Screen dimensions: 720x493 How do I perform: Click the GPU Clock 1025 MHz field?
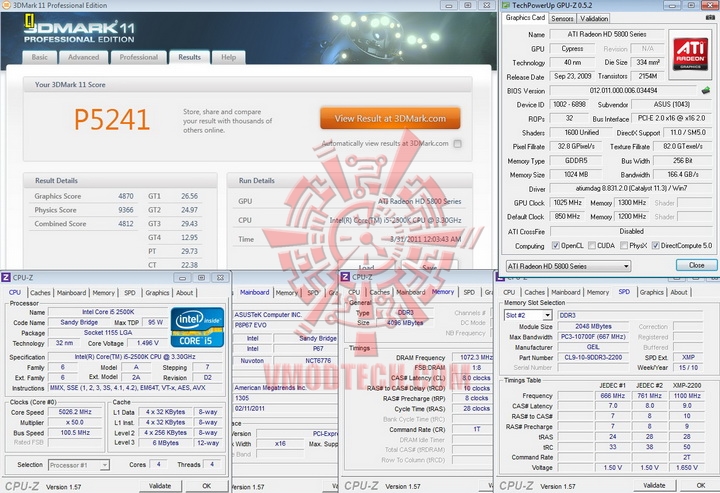tap(568, 202)
